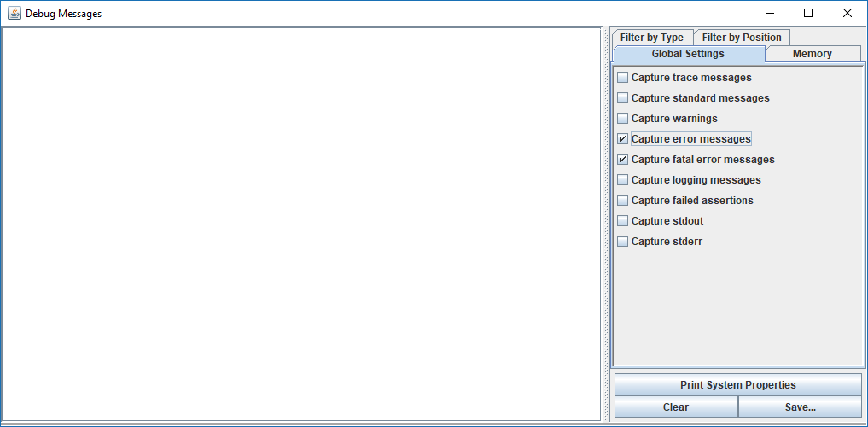This screenshot has height=427, width=868.
Task: Enable Capture standard messages checkbox
Action: (623, 98)
